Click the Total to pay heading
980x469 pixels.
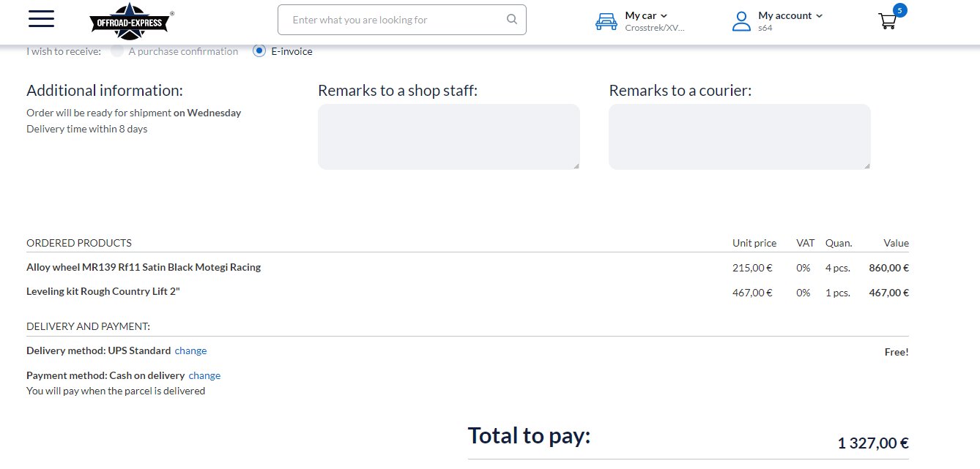pyautogui.click(x=529, y=435)
